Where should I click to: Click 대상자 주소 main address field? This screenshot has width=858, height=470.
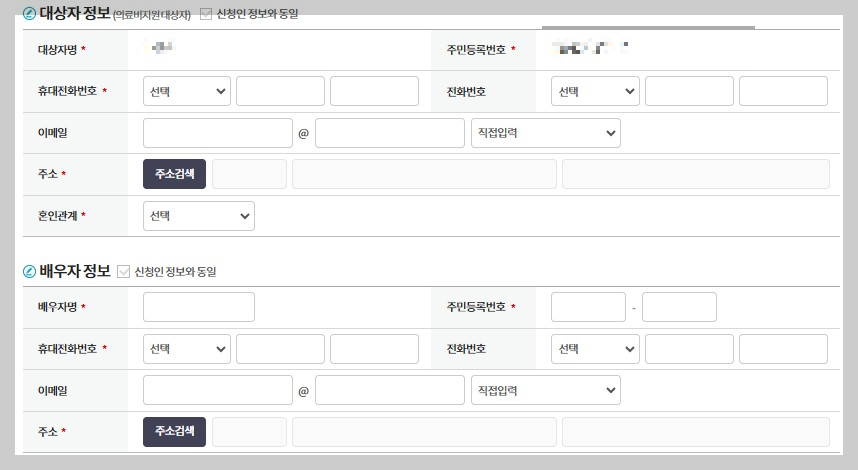coord(424,174)
